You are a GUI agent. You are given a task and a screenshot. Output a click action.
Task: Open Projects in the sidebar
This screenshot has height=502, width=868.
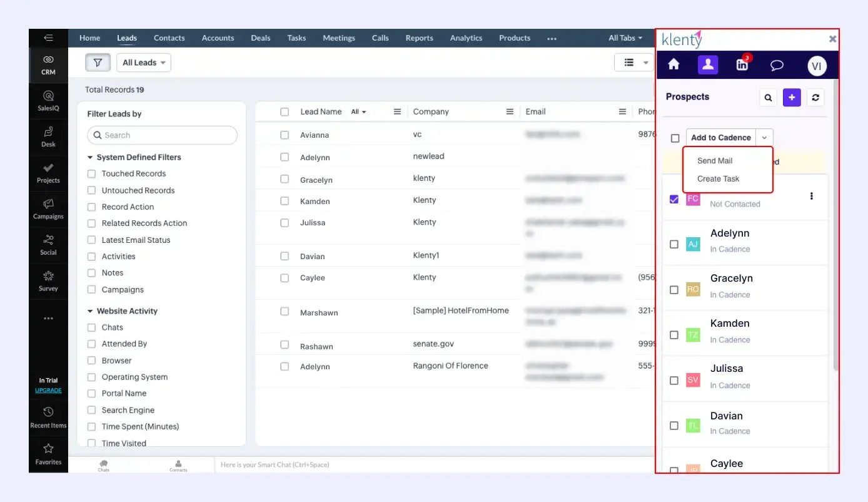[x=48, y=173]
